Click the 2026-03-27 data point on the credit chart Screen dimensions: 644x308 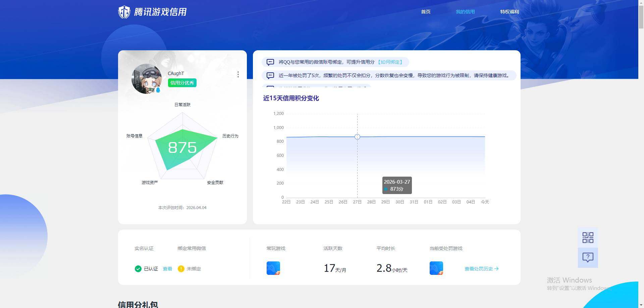click(357, 137)
